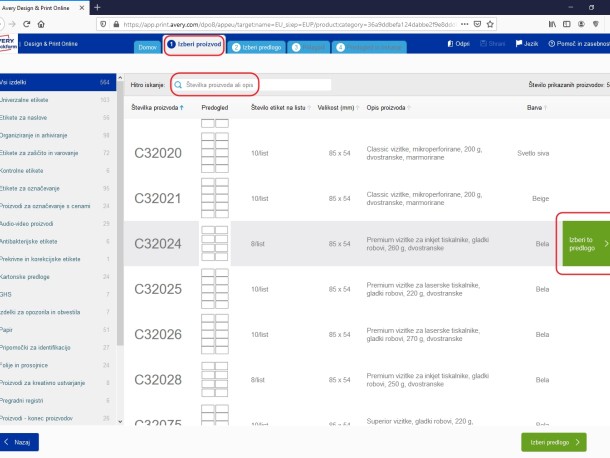Open the page actions three-dots menu
This screenshot has width=610, height=458.
(465, 24)
